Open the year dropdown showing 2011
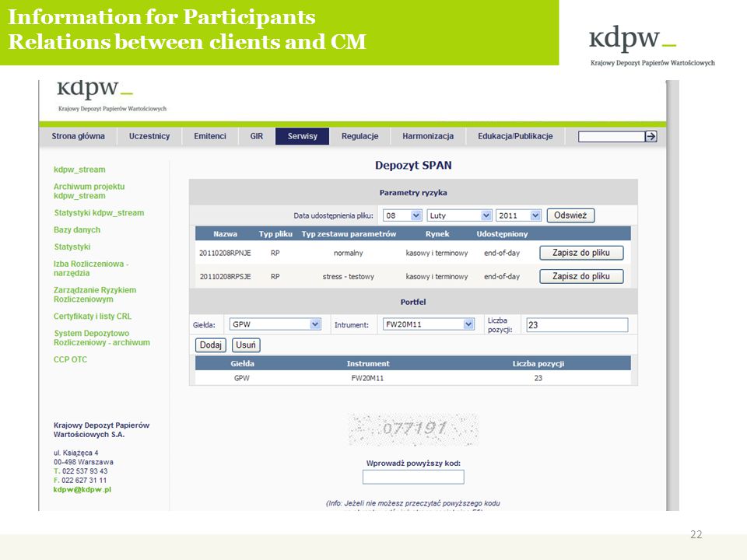Image resolution: width=747 pixels, height=560 pixels. [x=518, y=215]
